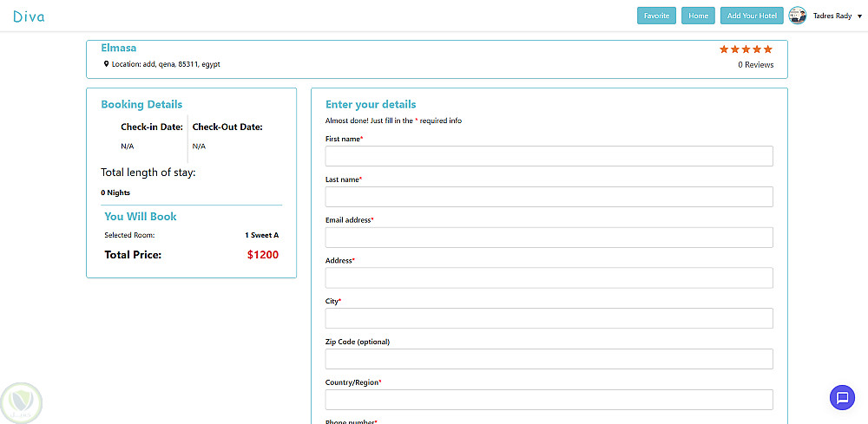Click the first orange rating star
Screen dimensions: 868x424
[x=724, y=49]
